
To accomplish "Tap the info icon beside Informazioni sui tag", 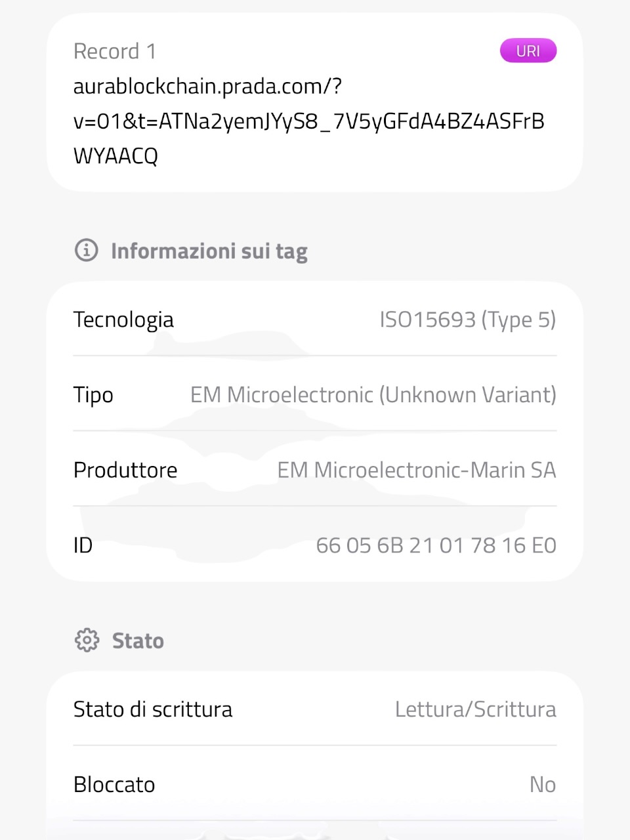I will [x=86, y=250].
